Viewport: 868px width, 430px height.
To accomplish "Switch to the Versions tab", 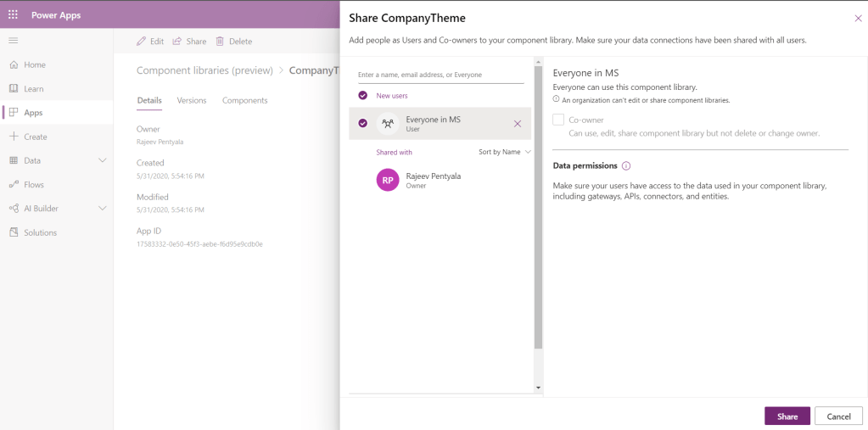I will pyautogui.click(x=192, y=100).
